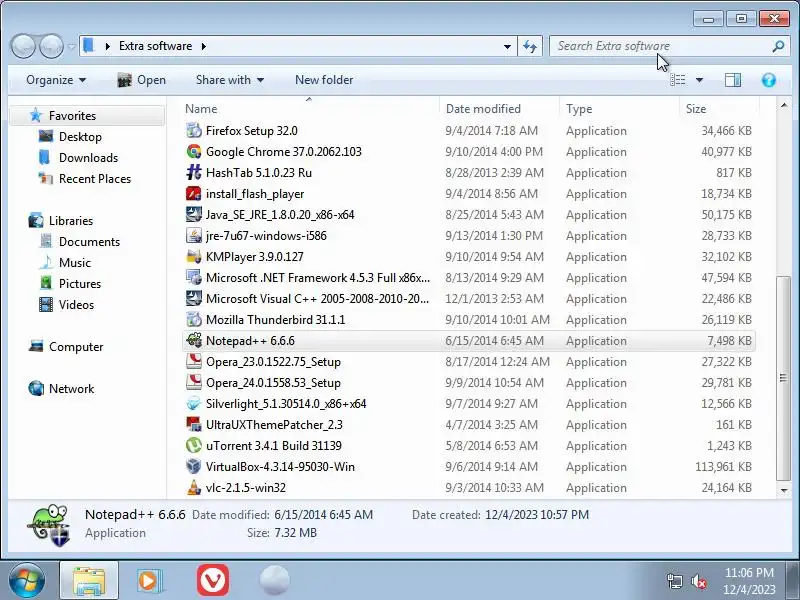Open Recent Places

[95, 179]
